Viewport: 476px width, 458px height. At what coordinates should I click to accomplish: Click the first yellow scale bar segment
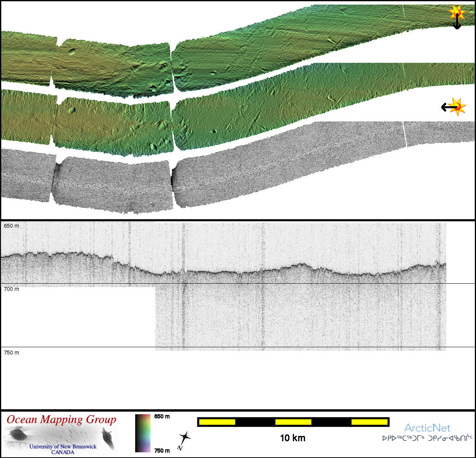coord(217,422)
